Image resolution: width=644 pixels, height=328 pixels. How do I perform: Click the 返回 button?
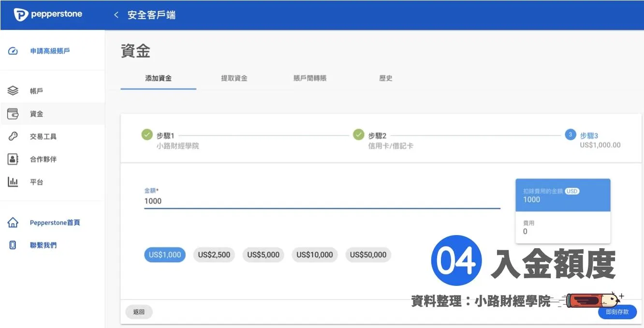coord(139,312)
